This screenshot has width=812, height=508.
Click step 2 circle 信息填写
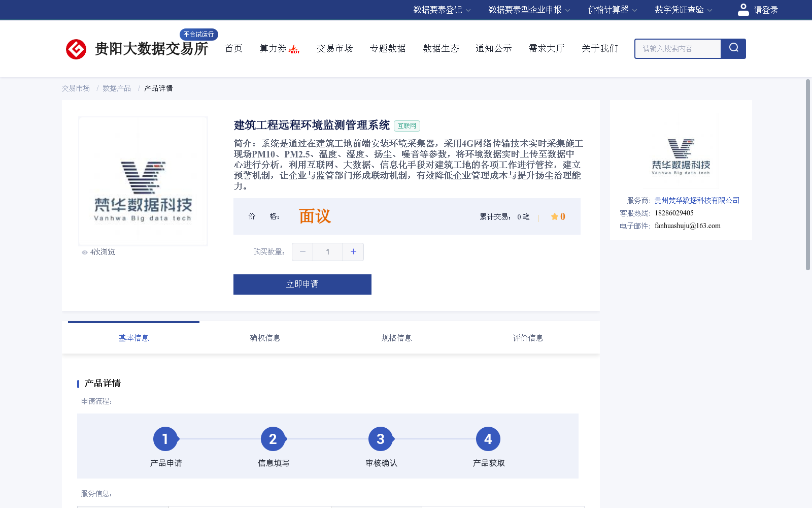273,439
